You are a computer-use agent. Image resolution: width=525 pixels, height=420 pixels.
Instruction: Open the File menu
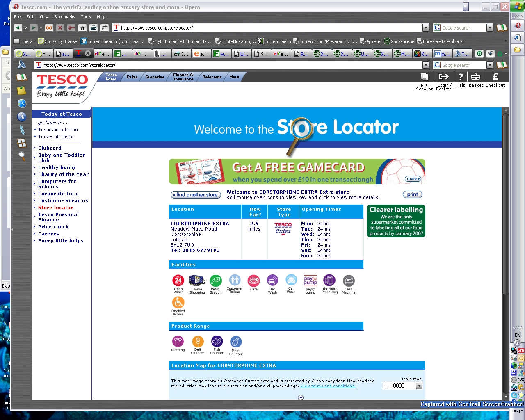click(17, 17)
